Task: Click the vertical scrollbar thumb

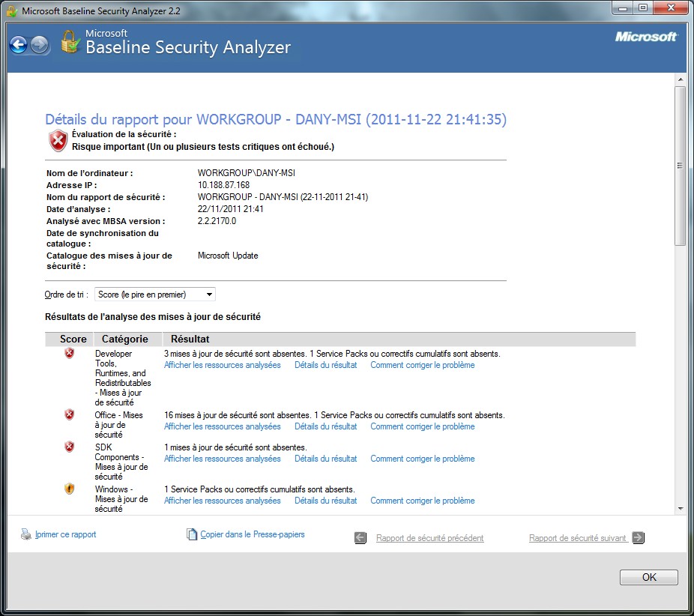Action: click(680, 166)
